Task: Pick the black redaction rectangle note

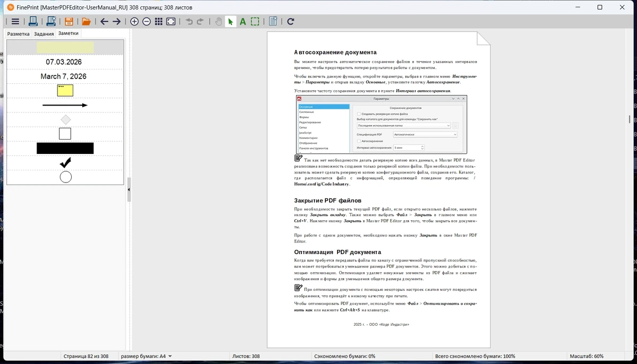Action: click(x=65, y=148)
